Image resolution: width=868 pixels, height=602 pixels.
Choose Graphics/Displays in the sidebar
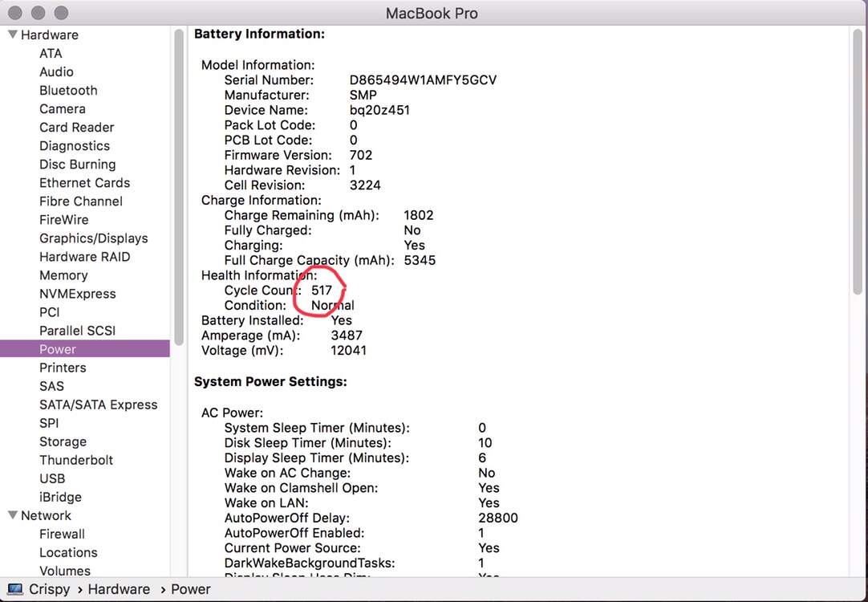point(93,238)
